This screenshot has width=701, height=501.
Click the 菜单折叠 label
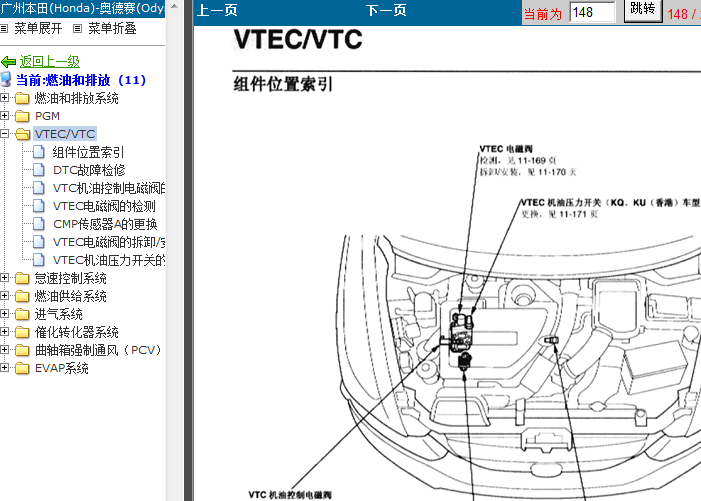point(112,29)
